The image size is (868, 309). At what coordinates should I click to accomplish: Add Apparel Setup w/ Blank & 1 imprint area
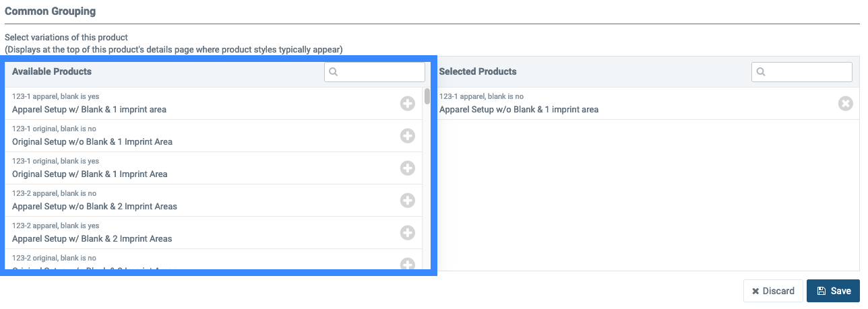point(408,103)
